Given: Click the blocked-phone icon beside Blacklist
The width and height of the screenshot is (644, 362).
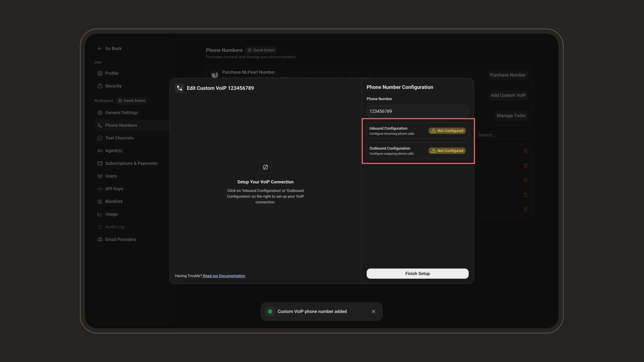Looking at the screenshot, I should click(100, 201).
